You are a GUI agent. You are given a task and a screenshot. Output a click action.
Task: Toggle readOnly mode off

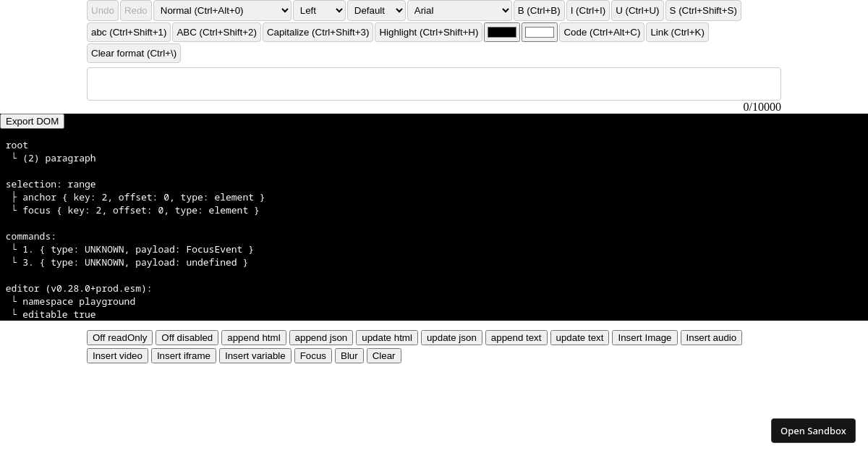tap(119, 337)
